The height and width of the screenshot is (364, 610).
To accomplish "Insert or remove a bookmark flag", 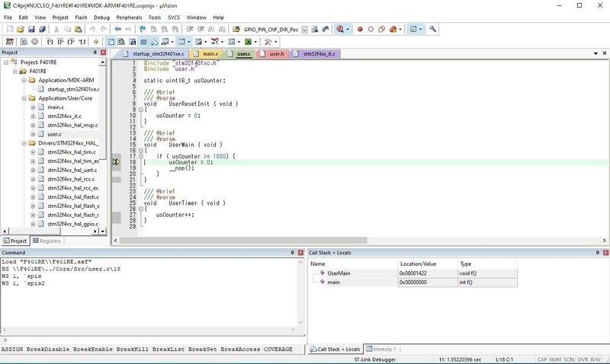I will (143, 29).
